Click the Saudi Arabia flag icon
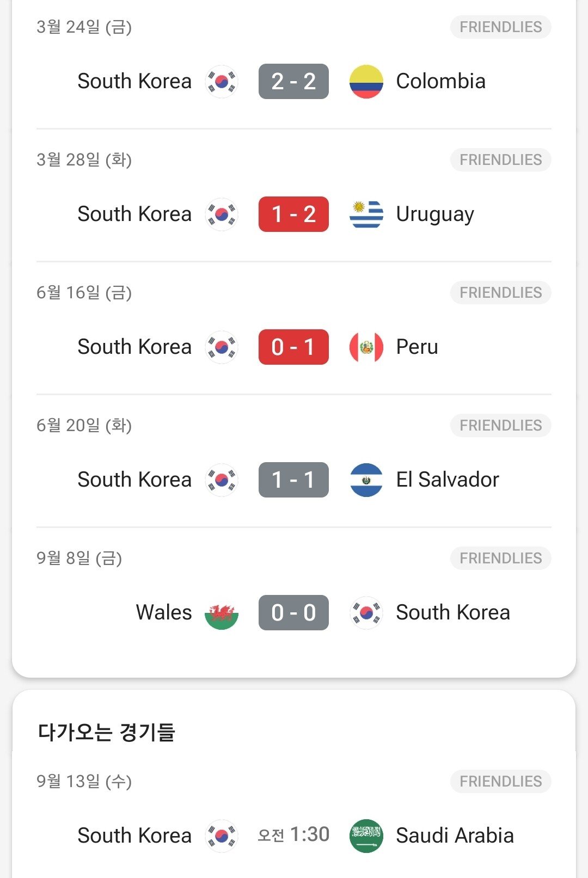Screen dimensions: 588x878 366,836
